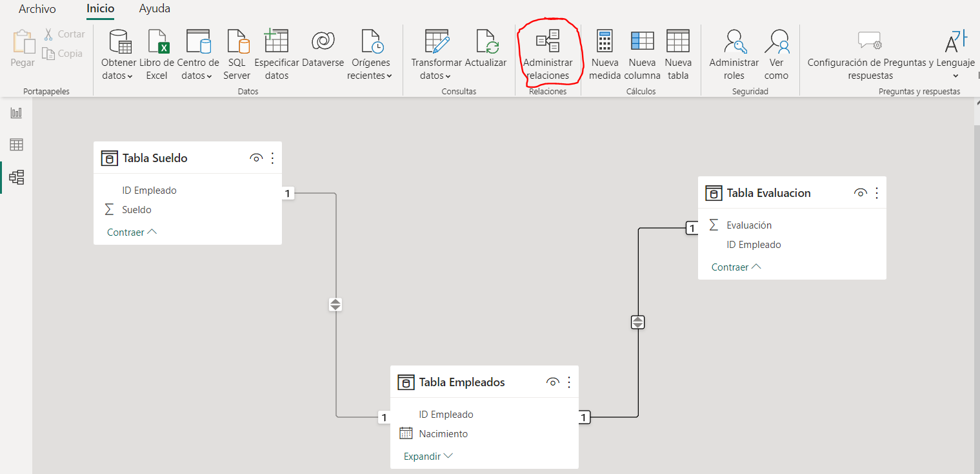Open Administrar roles
Screen dimensions: 980x474
point(734,55)
